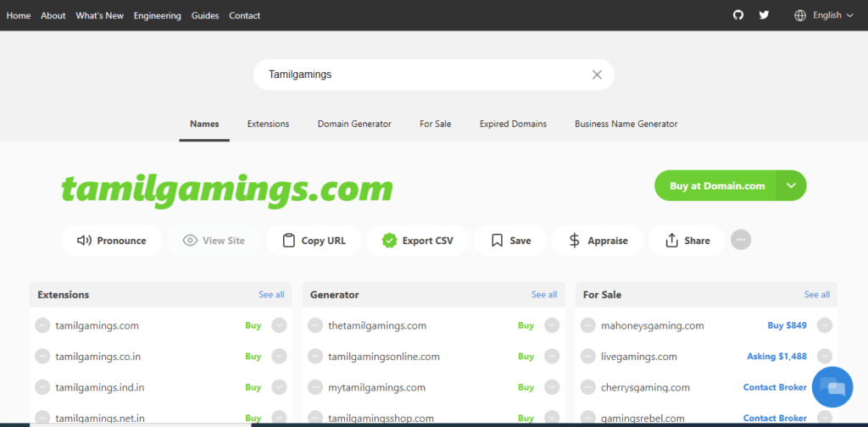Open What's New in top navigation
The height and width of the screenshot is (427, 868).
(x=100, y=15)
